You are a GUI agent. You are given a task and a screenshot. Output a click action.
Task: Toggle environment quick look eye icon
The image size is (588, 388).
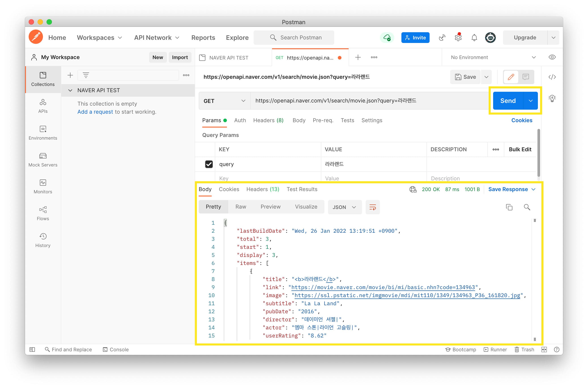[x=552, y=58]
